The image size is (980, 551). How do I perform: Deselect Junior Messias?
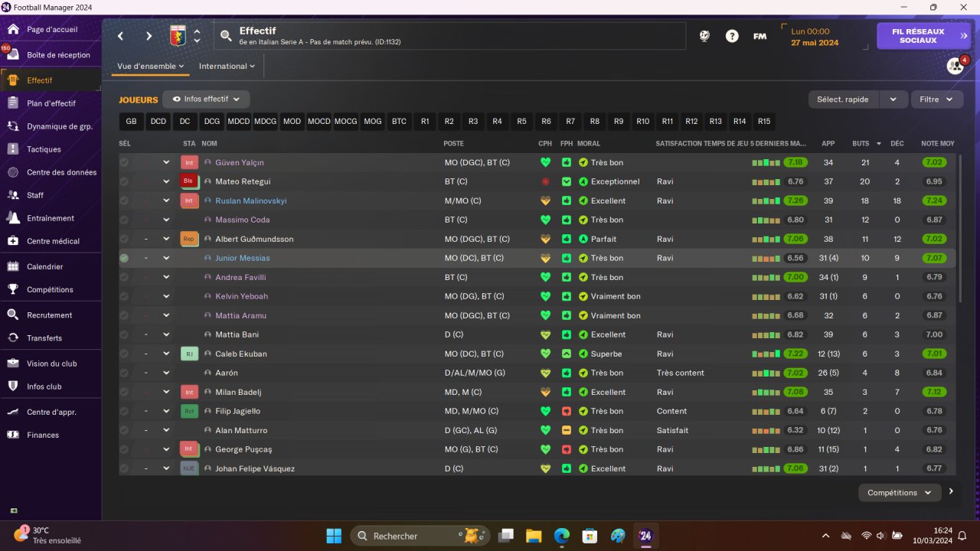click(124, 258)
